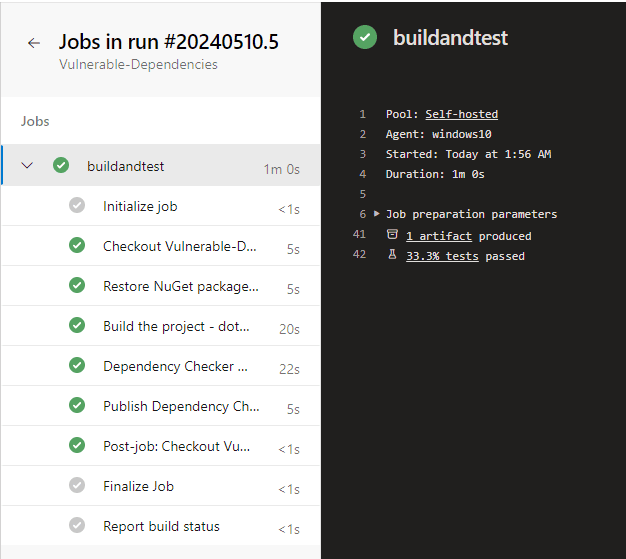Click Publish Dependency Ch... success icon
Screen dimensions: 626x559
[77, 405]
